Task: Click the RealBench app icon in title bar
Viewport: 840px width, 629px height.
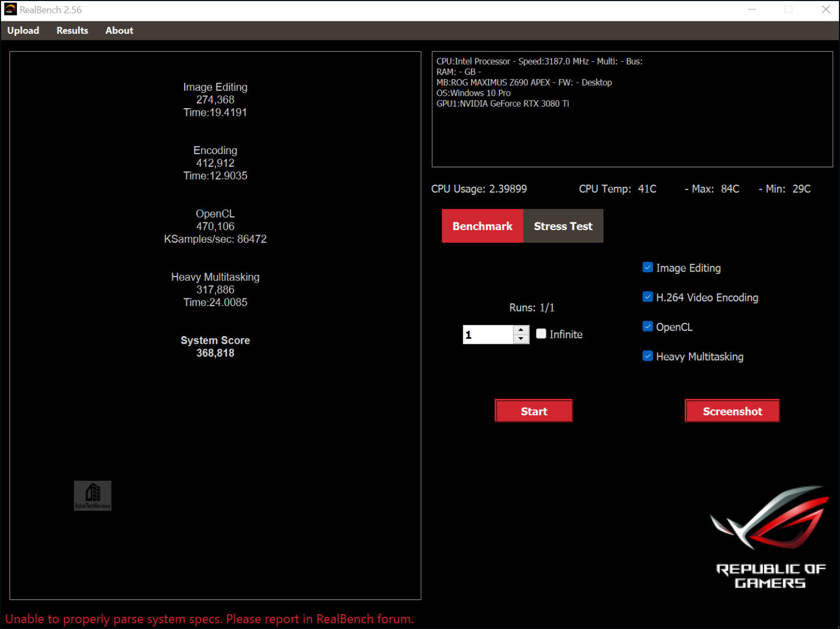Action: (10, 9)
